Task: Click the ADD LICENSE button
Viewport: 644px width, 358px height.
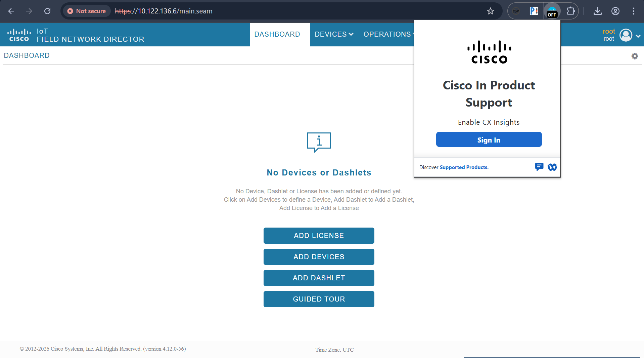Action: click(319, 236)
